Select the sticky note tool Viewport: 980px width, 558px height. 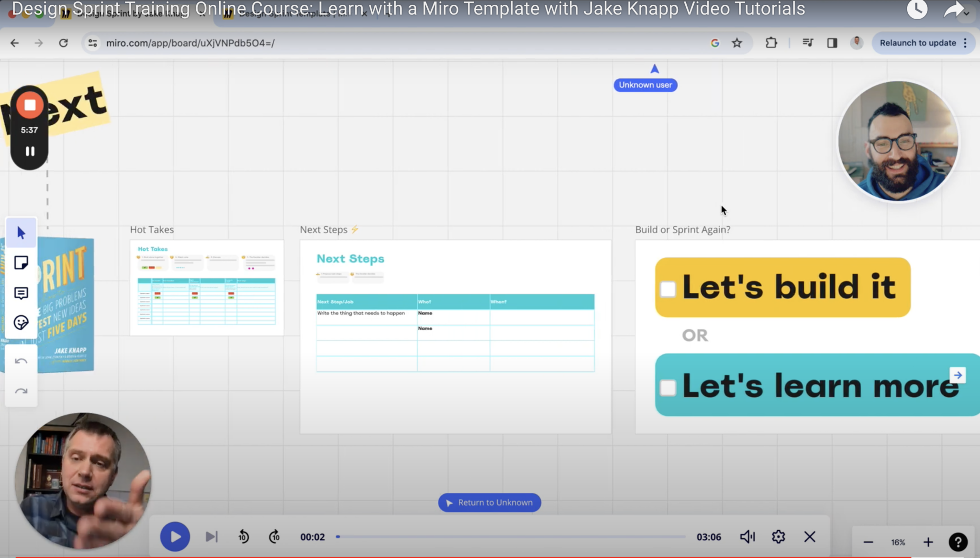(x=21, y=262)
